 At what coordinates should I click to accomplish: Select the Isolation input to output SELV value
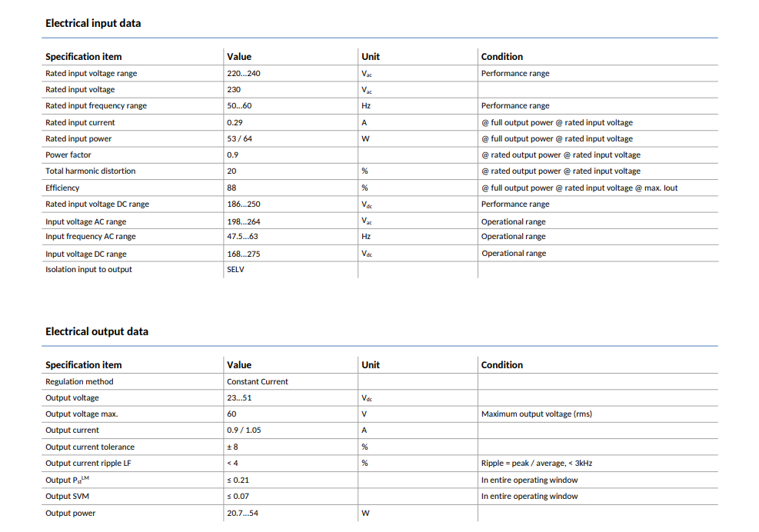pos(235,270)
